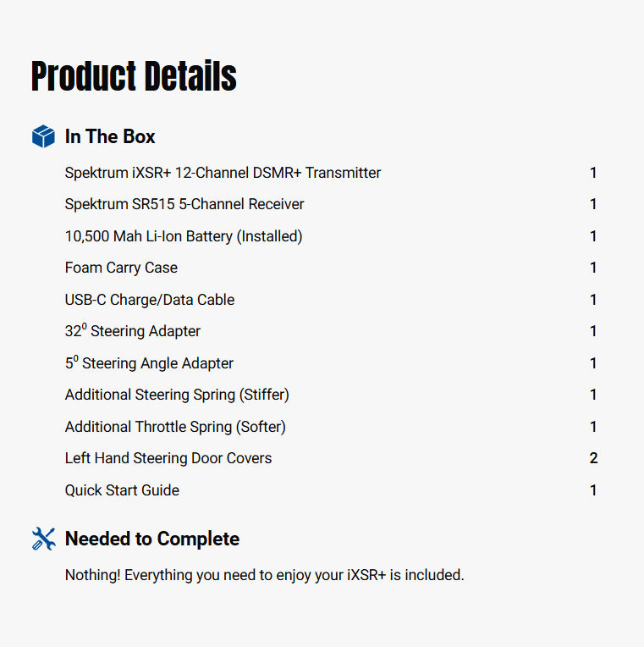Click the blue box icon beside In The Box
Screen dimensions: 644x647
(x=43, y=136)
